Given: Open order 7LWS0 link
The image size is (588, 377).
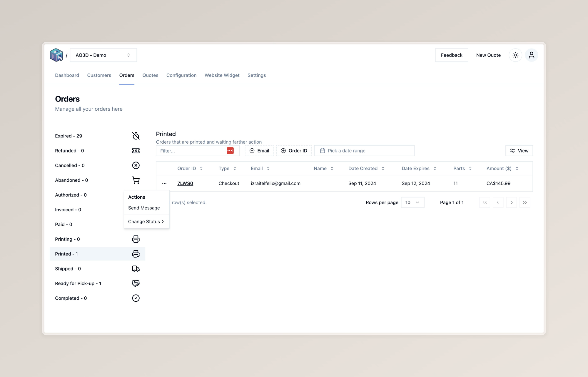Looking at the screenshot, I should pyautogui.click(x=185, y=183).
